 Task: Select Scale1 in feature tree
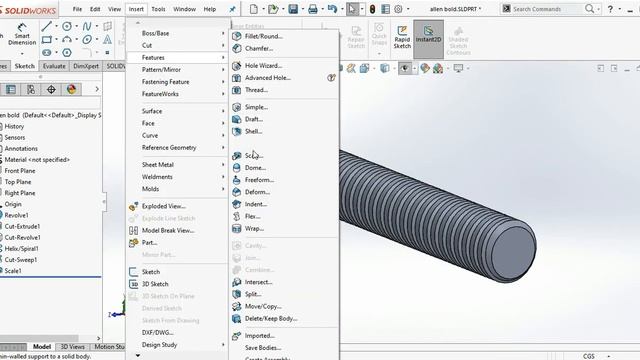tap(13, 271)
